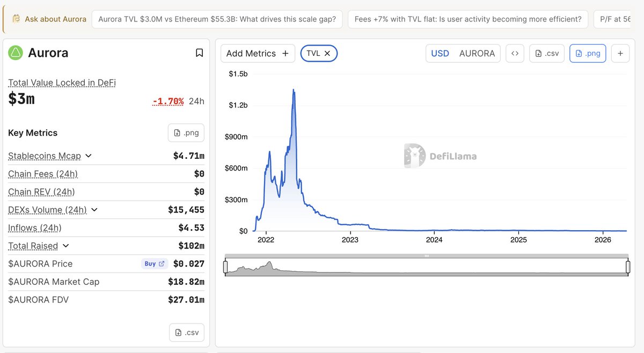Click the Ask about Aurora button
The height and width of the screenshot is (353, 644).
click(49, 19)
